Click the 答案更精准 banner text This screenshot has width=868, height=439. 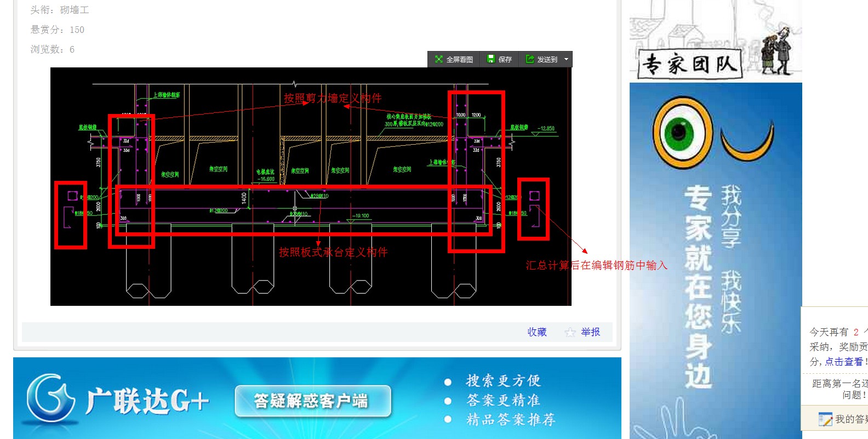[503, 400]
